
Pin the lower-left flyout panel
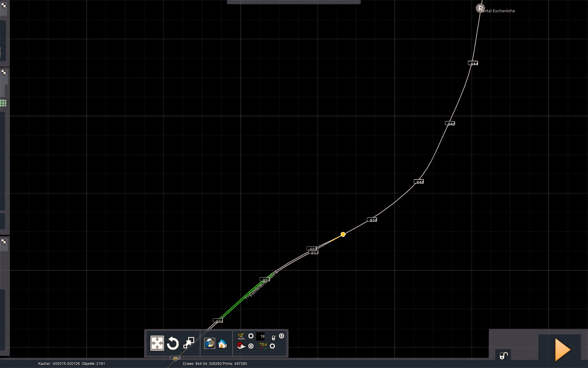coord(4,242)
